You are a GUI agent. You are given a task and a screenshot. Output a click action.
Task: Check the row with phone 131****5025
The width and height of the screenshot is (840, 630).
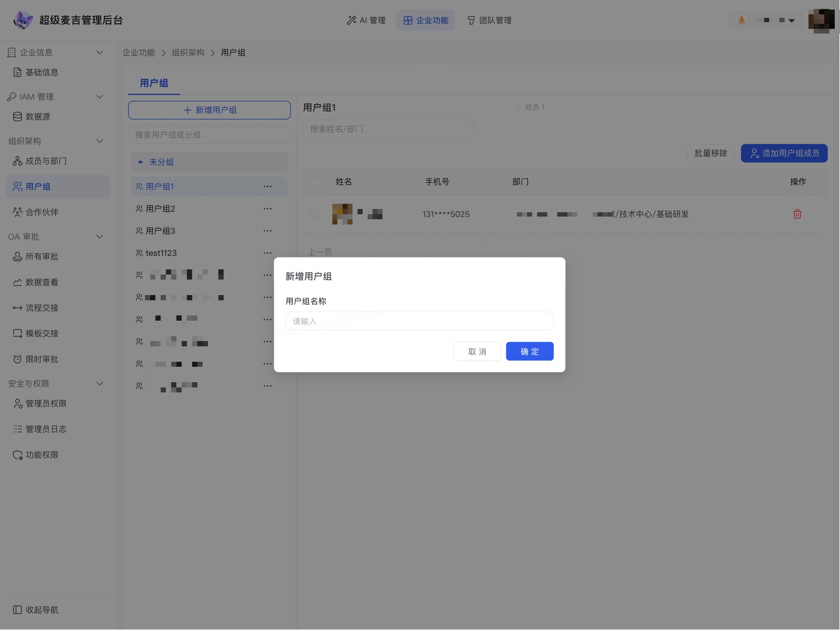point(315,214)
